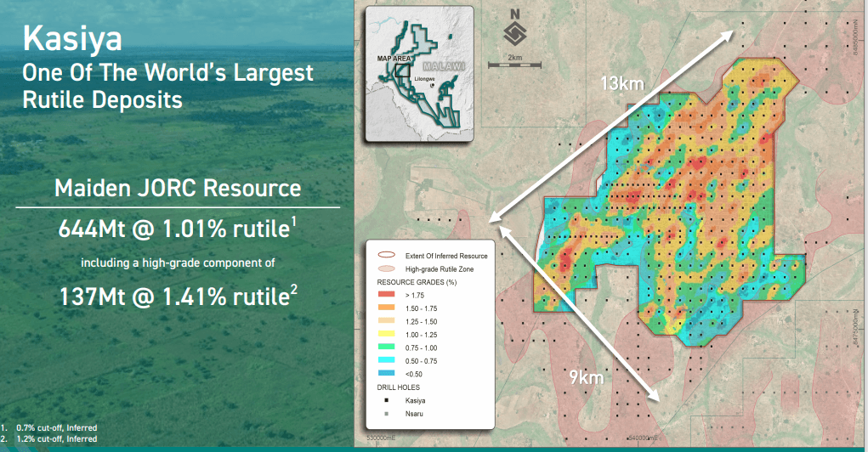
Task: Click the High-grade Rutile Zone legend symbol
Action: 387,268
